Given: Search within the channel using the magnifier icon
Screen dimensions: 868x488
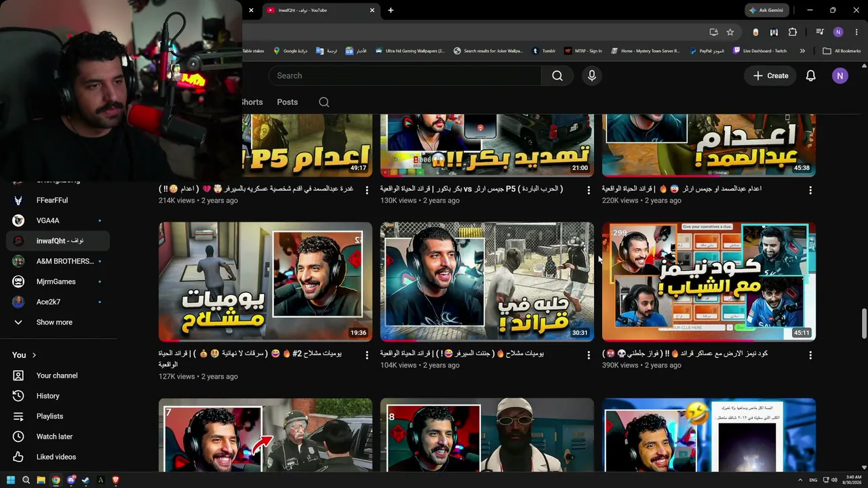Looking at the screenshot, I should click(324, 102).
